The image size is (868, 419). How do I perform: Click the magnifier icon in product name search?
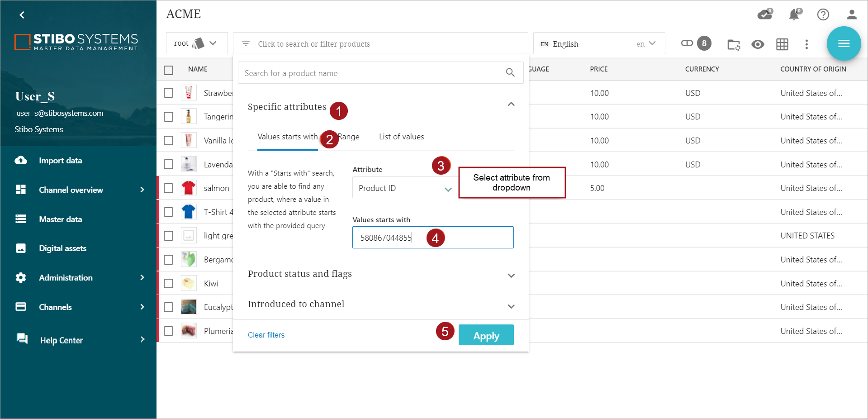pos(510,73)
